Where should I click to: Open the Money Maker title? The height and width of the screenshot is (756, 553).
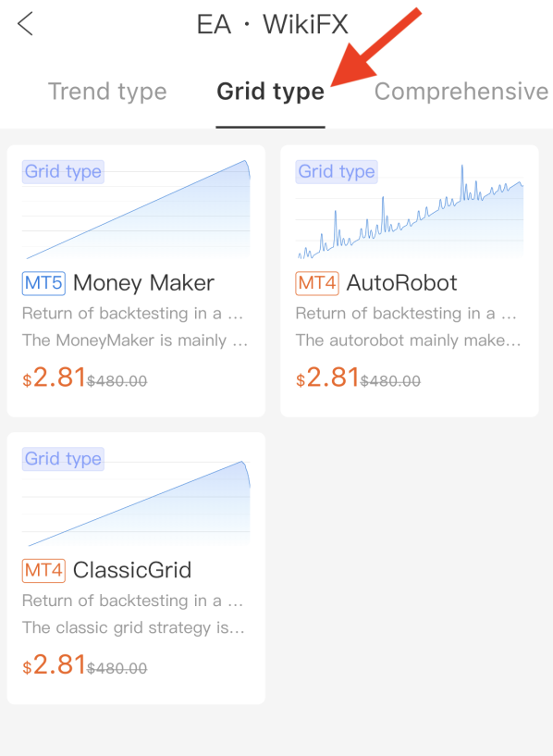click(x=143, y=283)
